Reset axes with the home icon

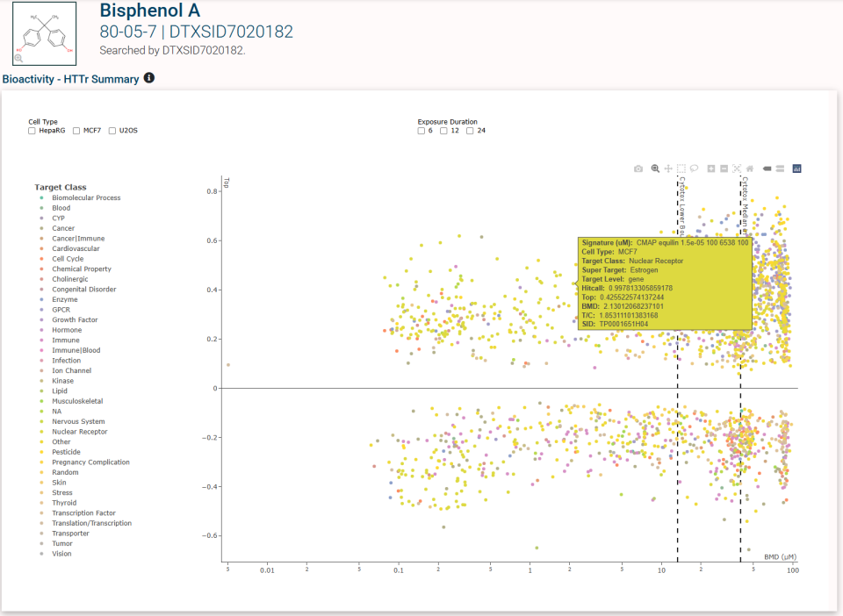750,168
